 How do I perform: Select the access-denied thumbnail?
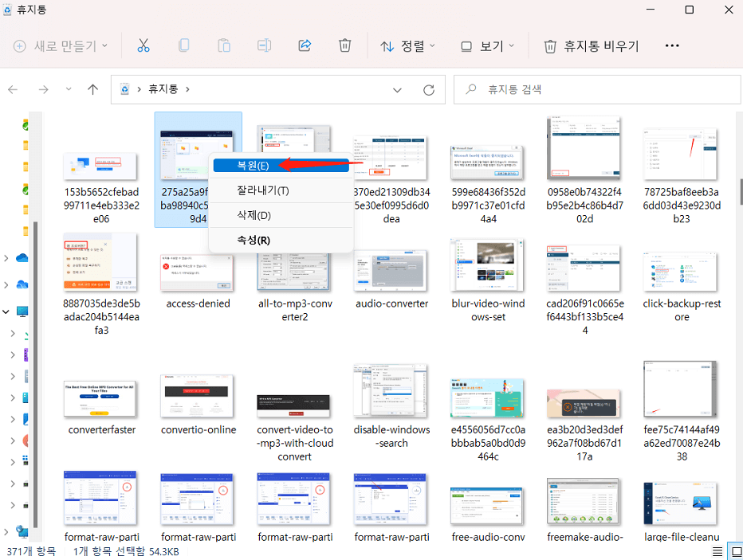(x=197, y=272)
